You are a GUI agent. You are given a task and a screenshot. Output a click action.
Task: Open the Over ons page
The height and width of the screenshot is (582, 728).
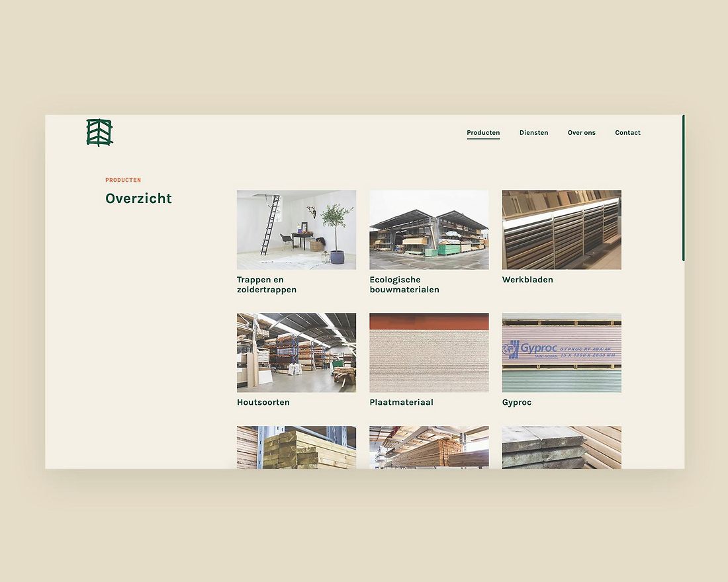coord(581,133)
